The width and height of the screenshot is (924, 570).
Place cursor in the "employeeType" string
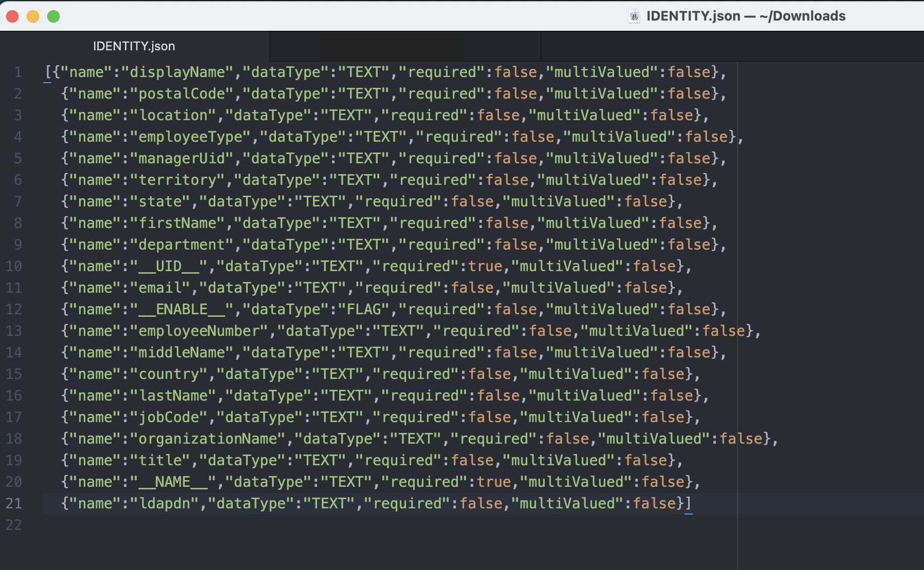click(x=191, y=137)
